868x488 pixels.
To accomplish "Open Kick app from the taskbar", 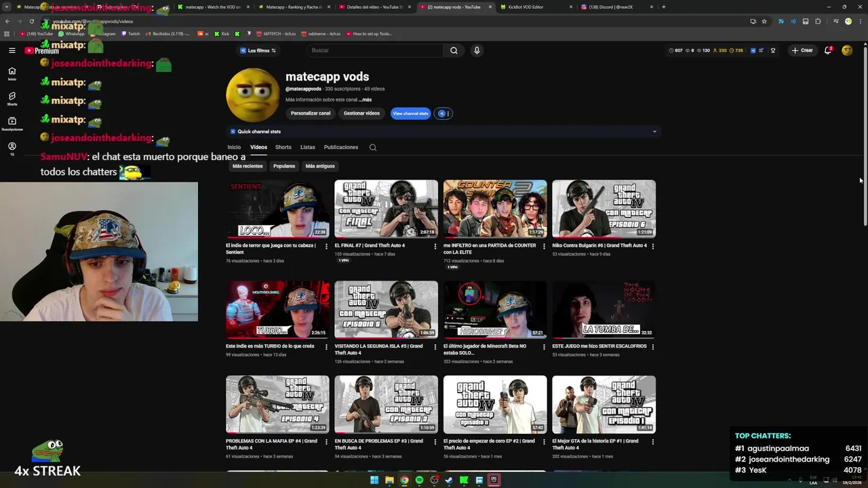I will click(464, 480).
